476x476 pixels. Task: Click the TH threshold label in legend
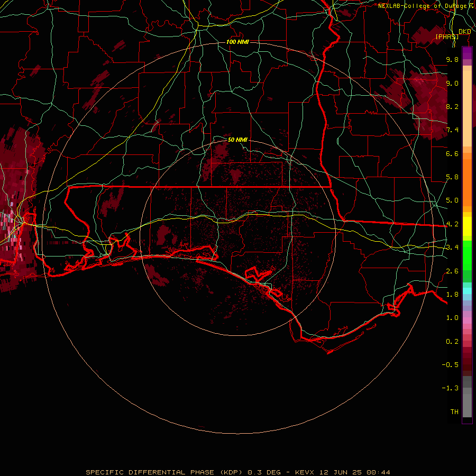454,412
